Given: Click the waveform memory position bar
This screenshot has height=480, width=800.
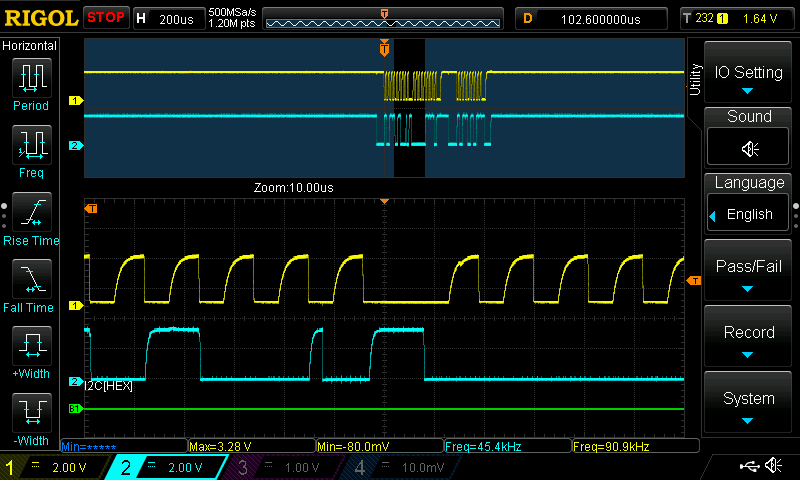Looking at the screenshot, I should pos(384,19).
